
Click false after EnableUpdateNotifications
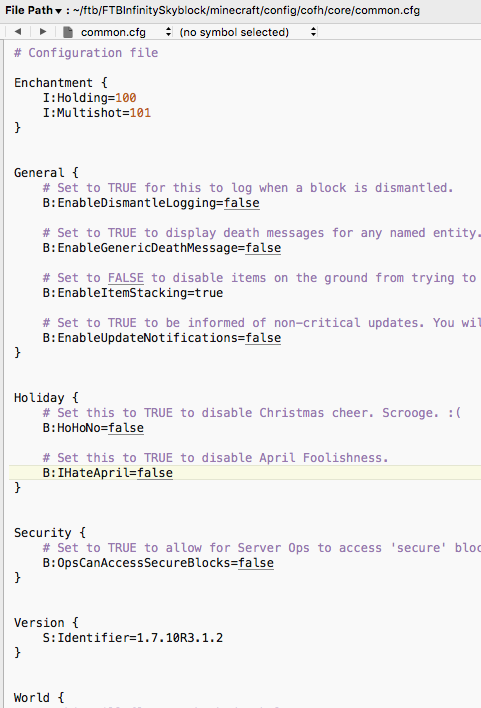[263, 338]
